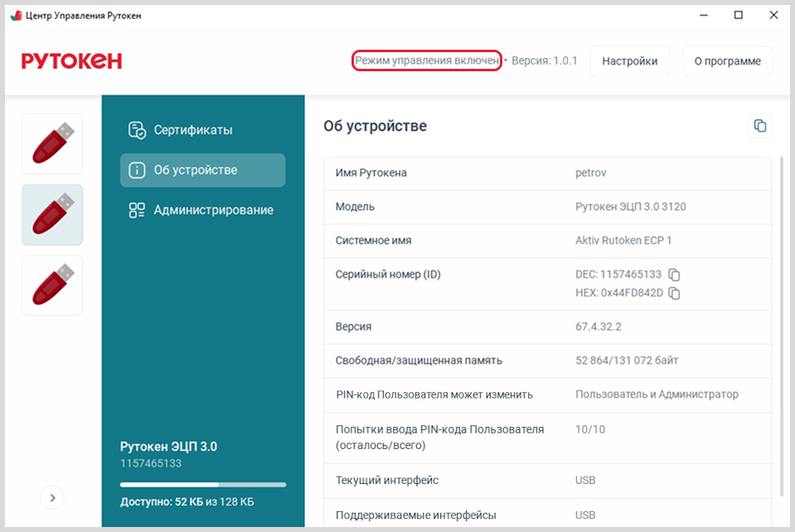The height and width of the screenshot is (532, 795).
Task: Click the PIN attempts value '10/10'
Action: (x=590, y=429)
